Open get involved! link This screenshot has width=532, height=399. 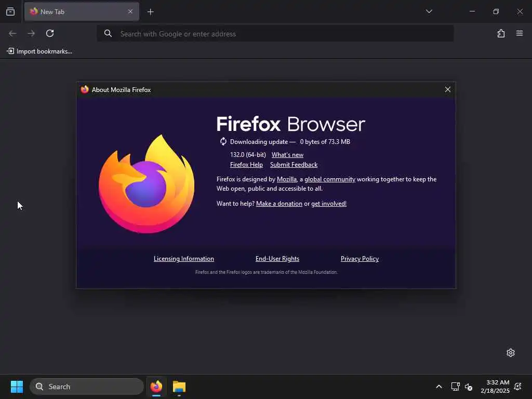(x=329, y=204)
